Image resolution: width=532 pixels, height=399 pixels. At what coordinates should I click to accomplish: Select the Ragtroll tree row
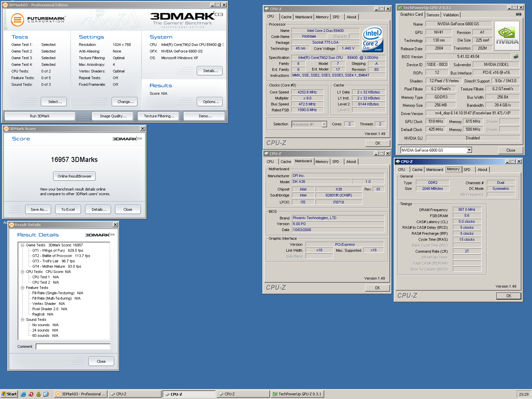43,314
